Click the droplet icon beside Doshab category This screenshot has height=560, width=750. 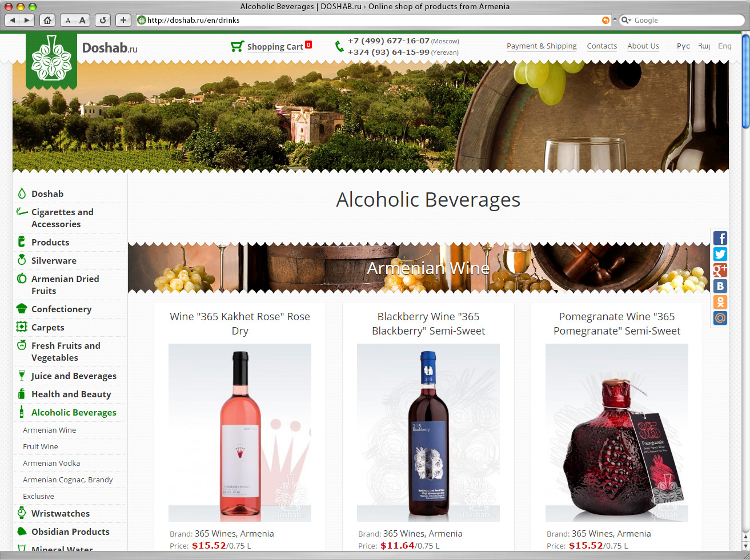pyautogui.click(x=22, y=194)
